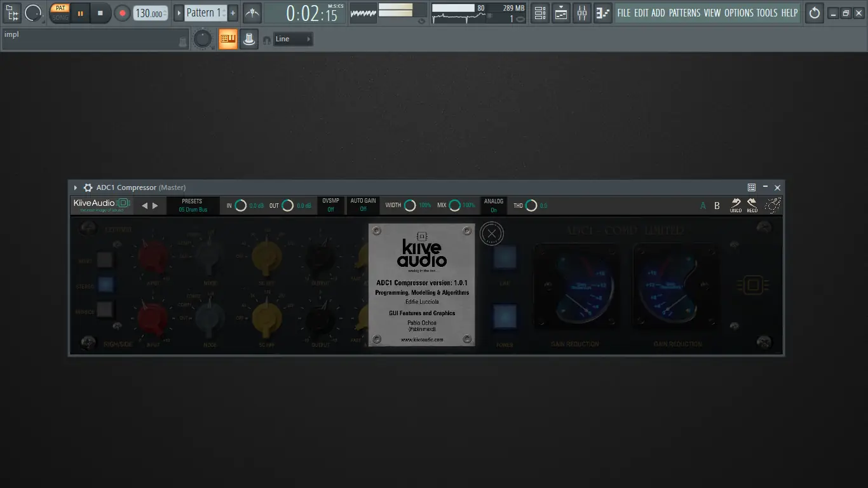Open the Pattern 1 selector
The image size is (868, 488).
pos(206,13)
